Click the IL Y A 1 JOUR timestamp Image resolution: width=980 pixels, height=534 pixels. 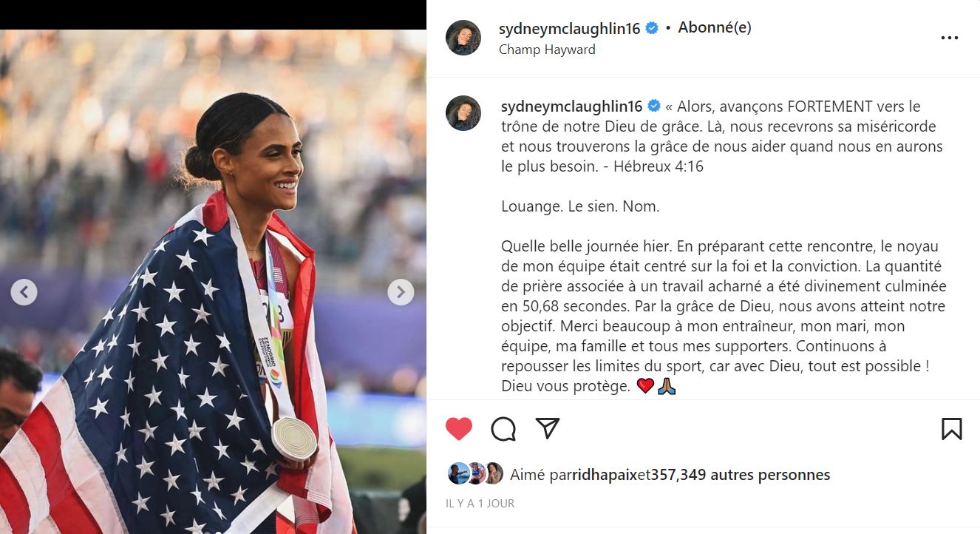480,504
